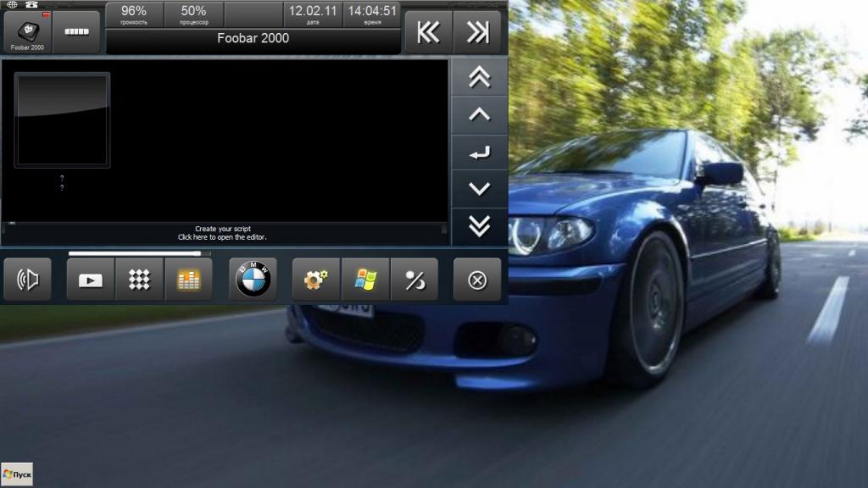Click the Windows flag icon button
Screen dimensions: 868x488
tap(365, 280)
